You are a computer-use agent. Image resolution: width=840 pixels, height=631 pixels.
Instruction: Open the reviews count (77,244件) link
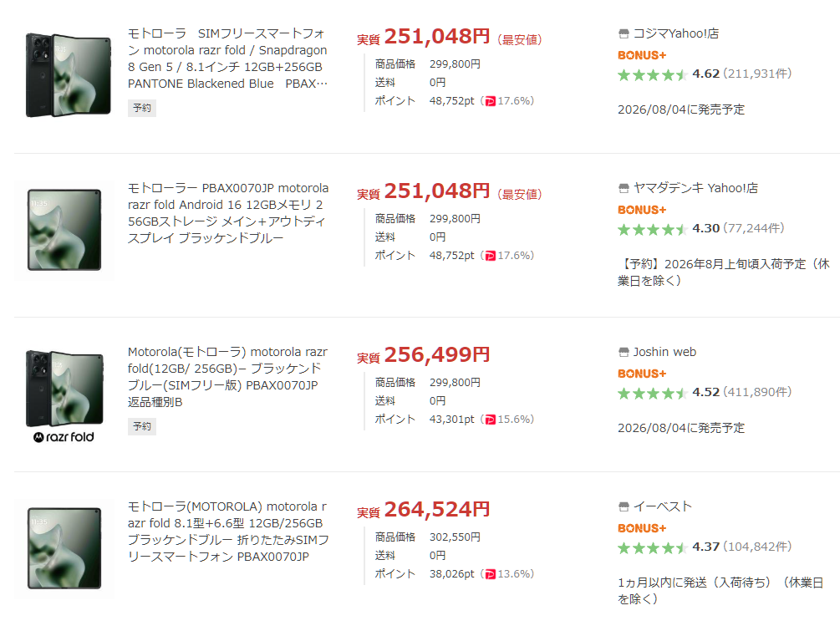[754, 229]
